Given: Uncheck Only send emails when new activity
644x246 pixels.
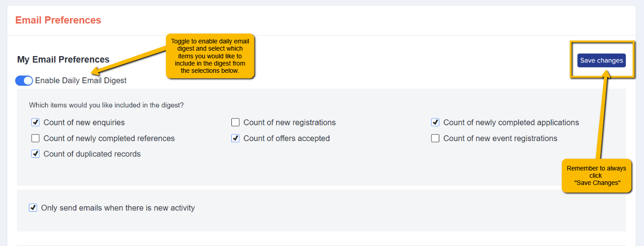Looking at the screenshot, I should pyautogui.click(x=33, y=208).
